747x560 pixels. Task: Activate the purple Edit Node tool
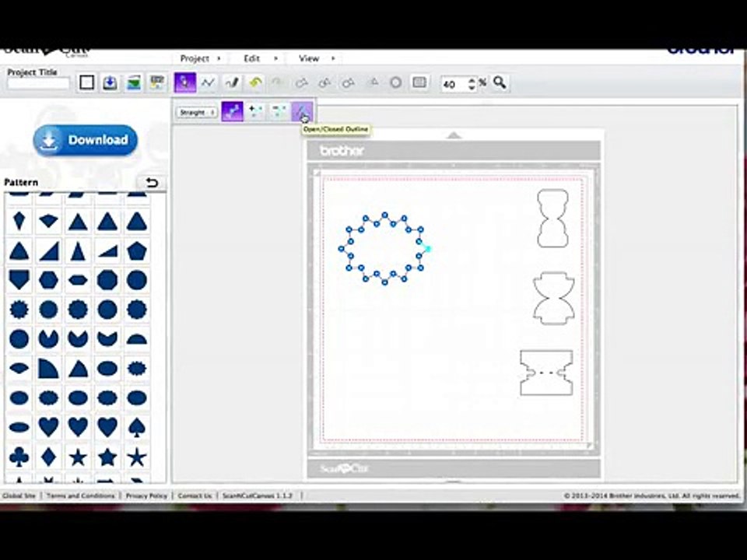pyautogui.click(x=232, y=111)
